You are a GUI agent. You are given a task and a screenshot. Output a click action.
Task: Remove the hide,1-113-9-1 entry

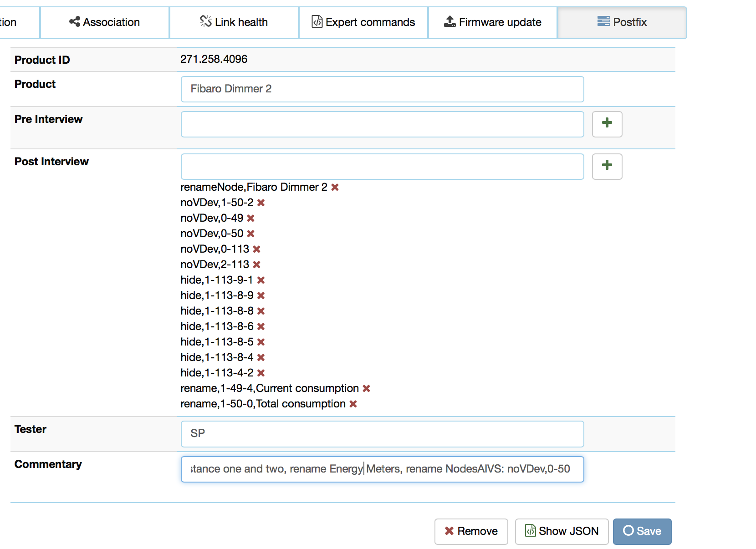tap(261, 280)
